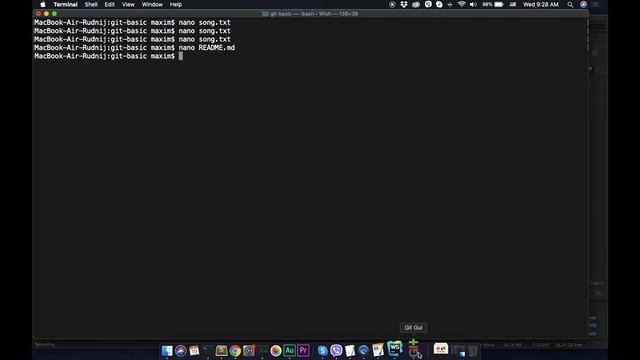The height and width of the screenshot is (360, 640).
Task: Open Adobe Audition in the Dock
Action: click(289, 351)
